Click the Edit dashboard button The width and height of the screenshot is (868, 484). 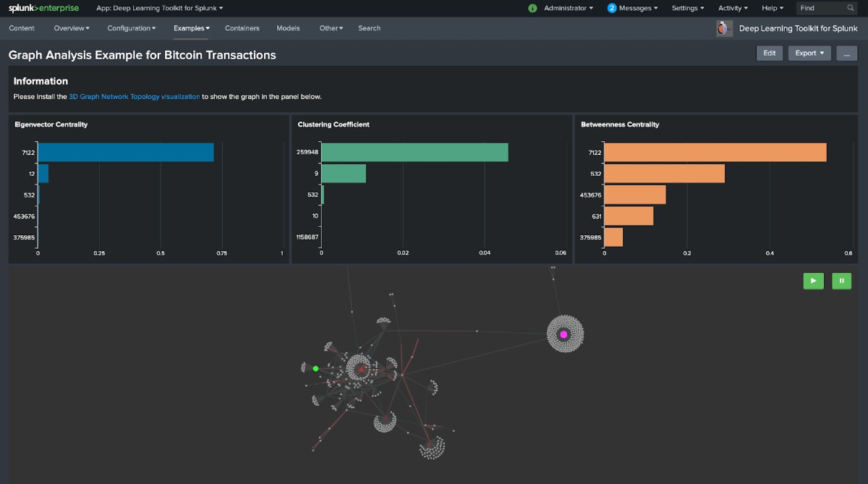pos(770,53)
